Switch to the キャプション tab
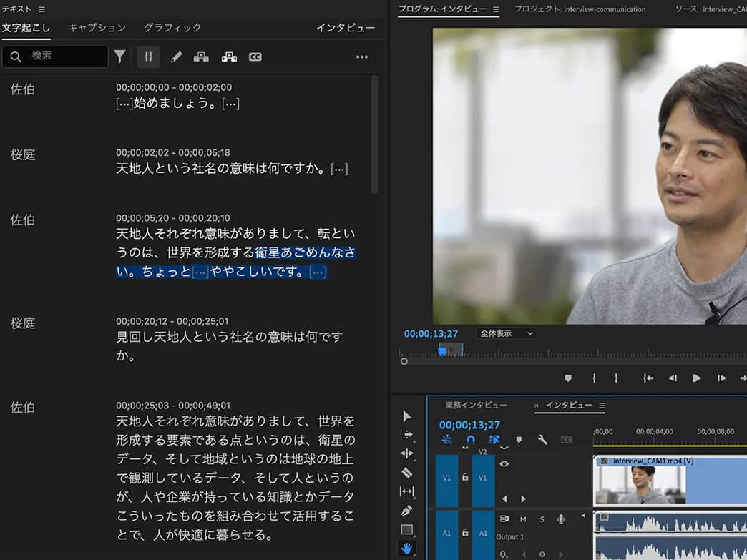 pyautogui.click(x=97, y=26)
